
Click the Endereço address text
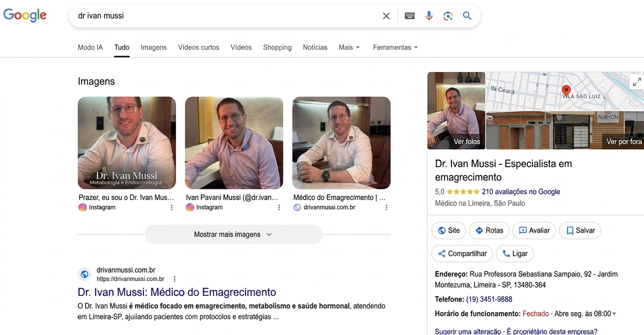(x=526, y=279)
